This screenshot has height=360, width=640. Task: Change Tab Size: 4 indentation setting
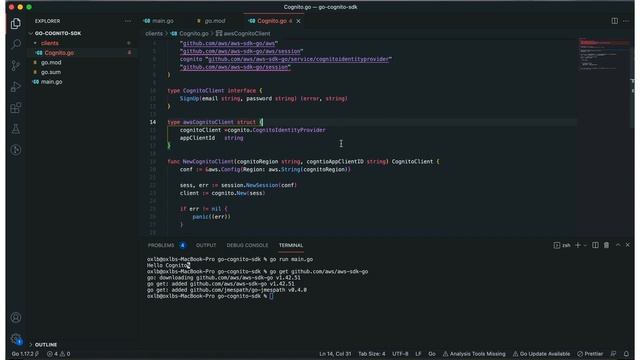click(371, 354)
